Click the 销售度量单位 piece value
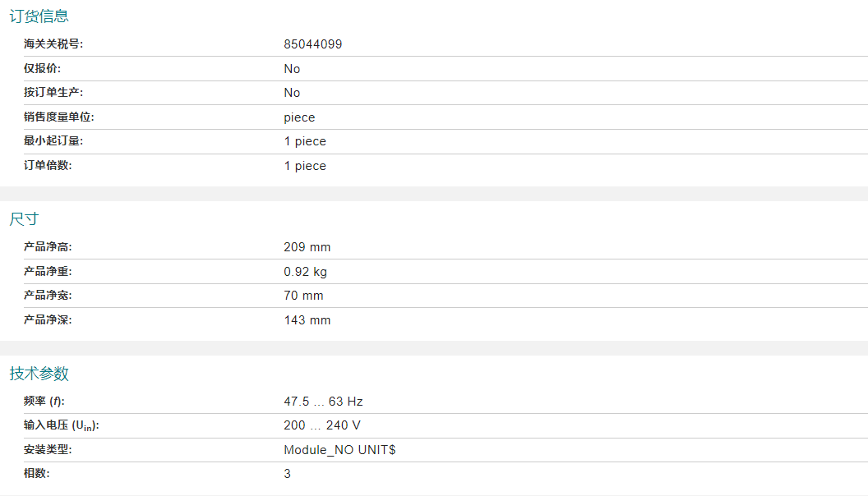Image resolution: width=868 pixels, height=496 pixels. [x=299, y=117]
